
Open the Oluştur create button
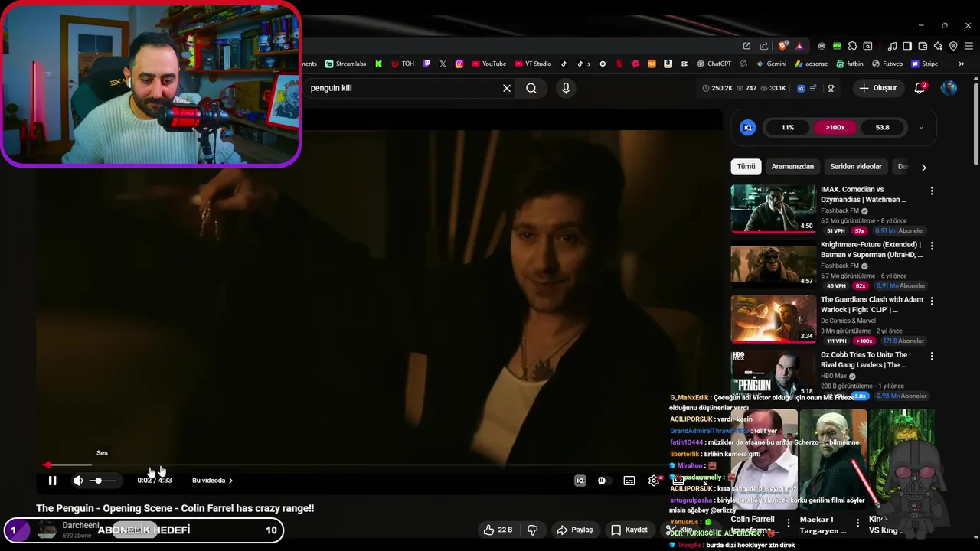(877, 88)
